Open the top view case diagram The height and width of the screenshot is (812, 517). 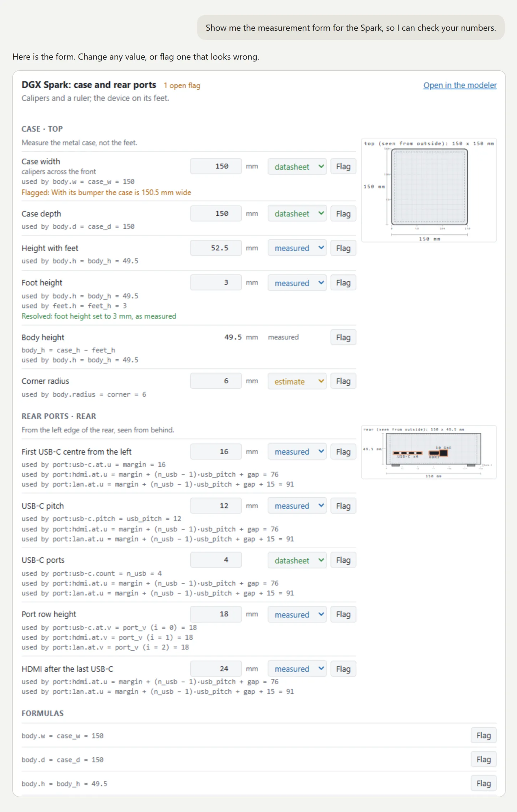pos(429,190)
